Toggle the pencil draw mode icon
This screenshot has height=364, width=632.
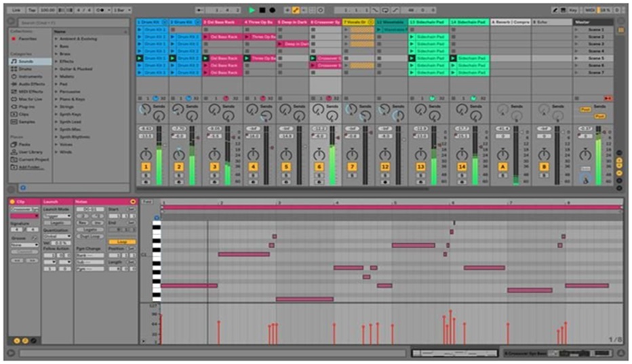(555, 10)
